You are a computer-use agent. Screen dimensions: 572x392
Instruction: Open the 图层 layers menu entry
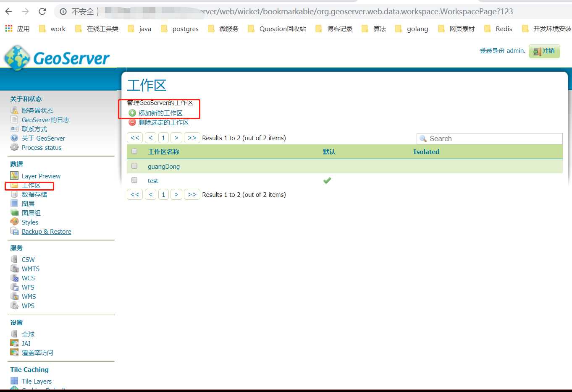click(x=28, y=204)
